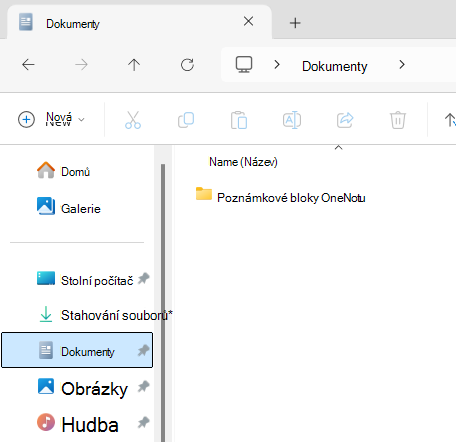
Task: Click the pin icon next to Stolní počítač
Action: pyautogui.click(x=144, y=278)
